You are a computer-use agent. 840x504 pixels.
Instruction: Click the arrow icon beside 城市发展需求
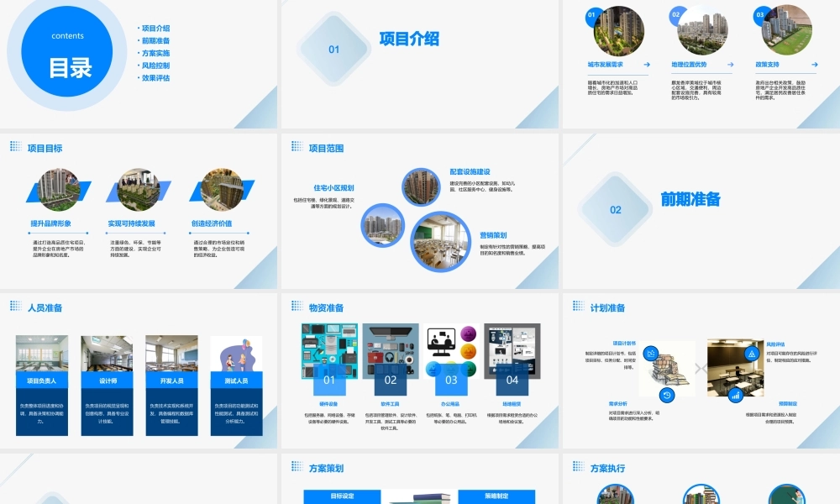[647, 65]
